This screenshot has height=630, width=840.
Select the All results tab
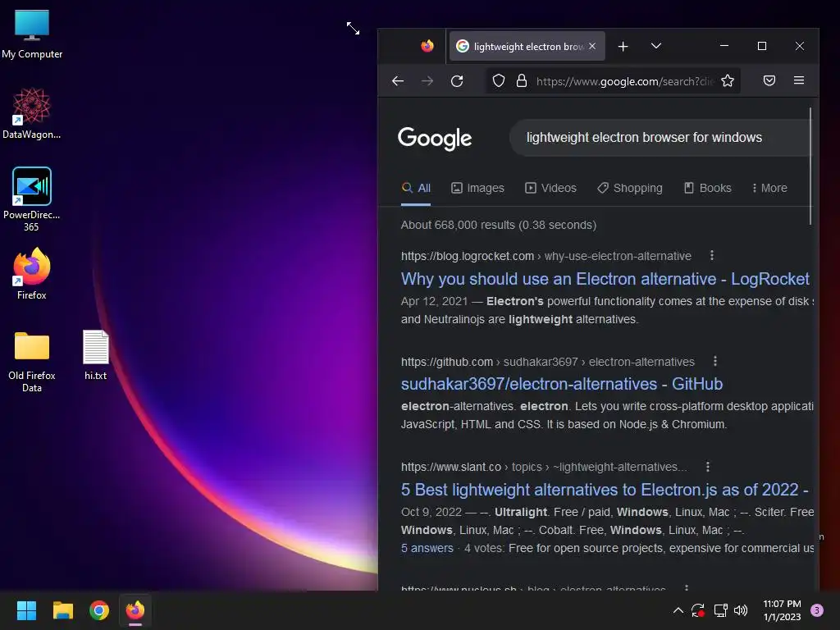pos(416,188)
